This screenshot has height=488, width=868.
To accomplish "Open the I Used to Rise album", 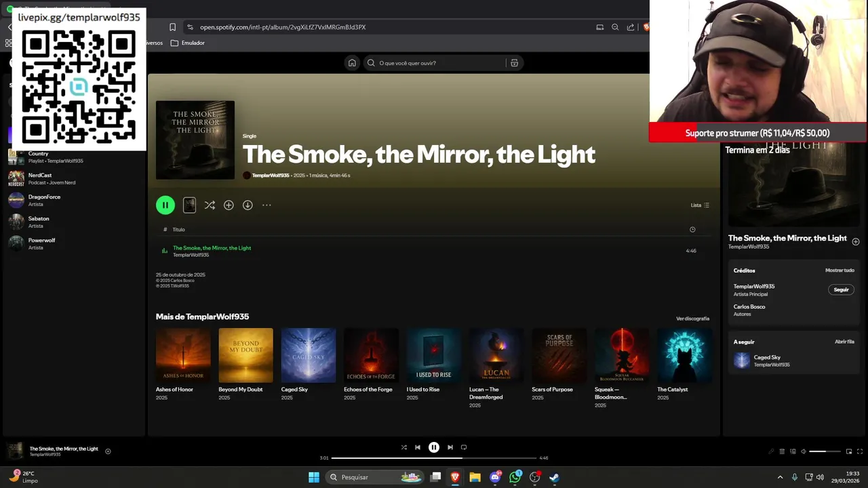I will coord(433,365).
